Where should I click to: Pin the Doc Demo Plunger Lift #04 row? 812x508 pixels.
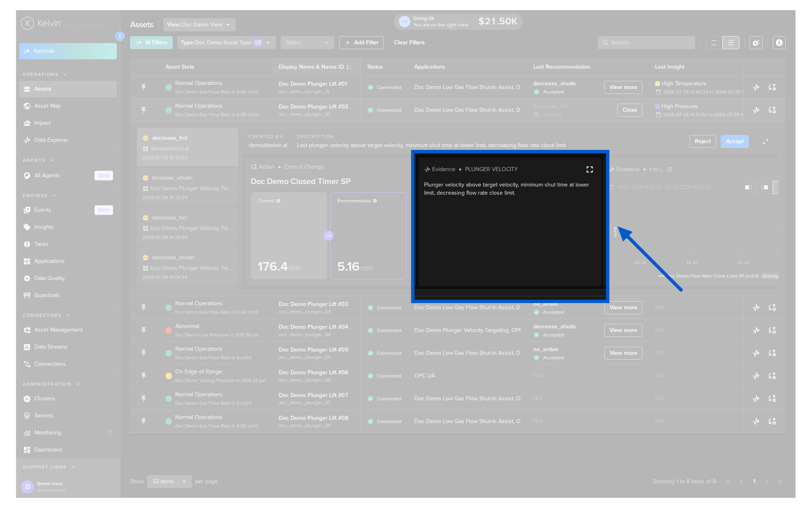(144, 330)
